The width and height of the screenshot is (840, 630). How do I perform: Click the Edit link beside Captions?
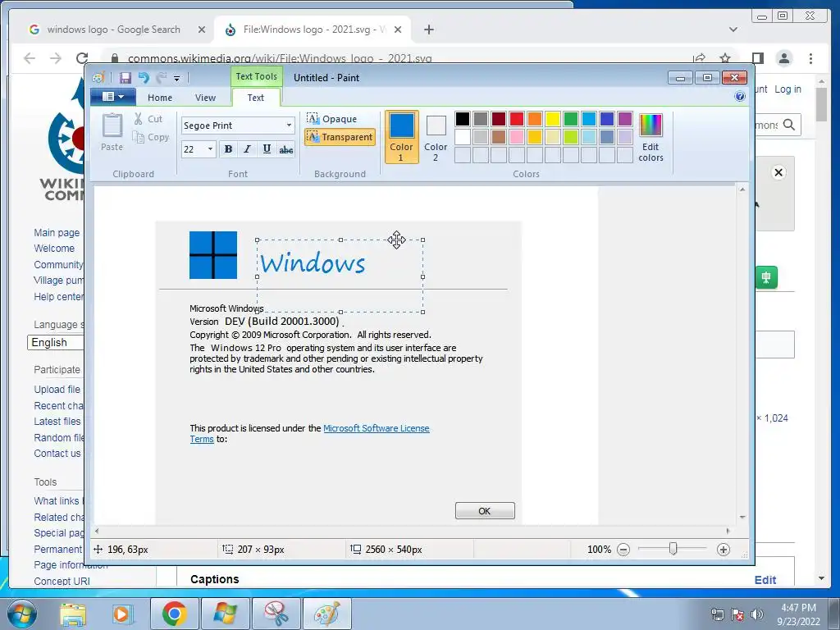(x=765, y=580)
